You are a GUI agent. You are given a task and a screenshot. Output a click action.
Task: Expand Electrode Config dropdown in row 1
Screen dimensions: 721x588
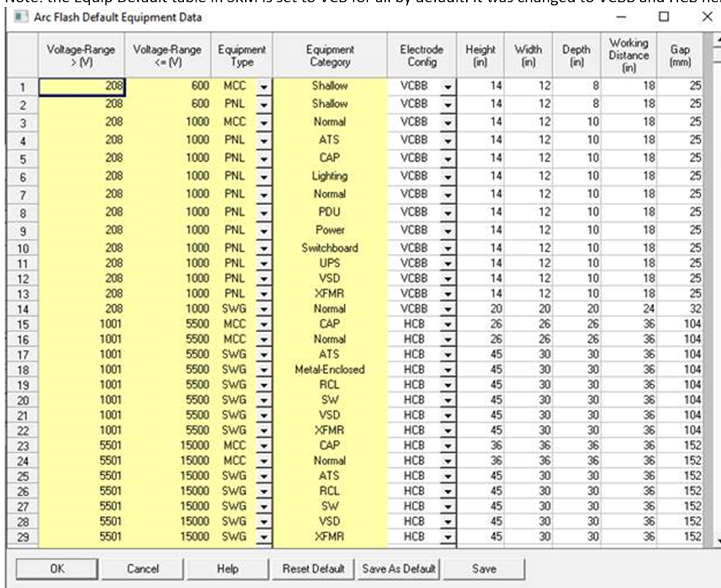(x=448, y=86)
